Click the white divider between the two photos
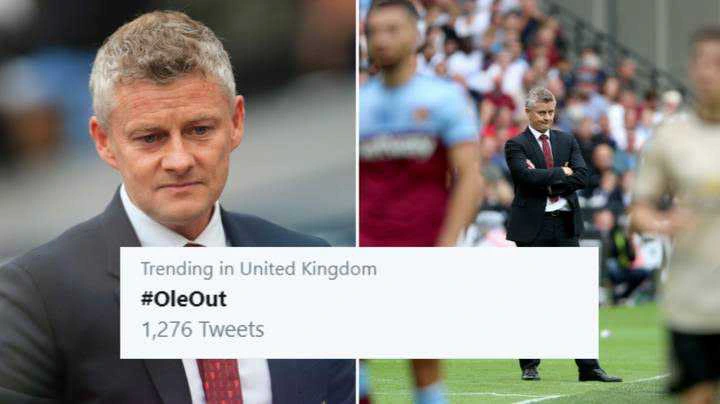 tap(357, 123)
